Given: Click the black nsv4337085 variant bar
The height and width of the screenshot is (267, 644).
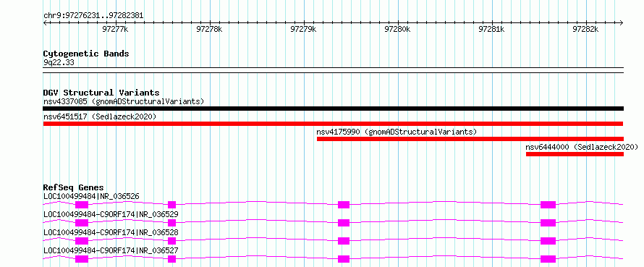Looking at the screenshot, I should pyautogui.click(x=334, y=109).
